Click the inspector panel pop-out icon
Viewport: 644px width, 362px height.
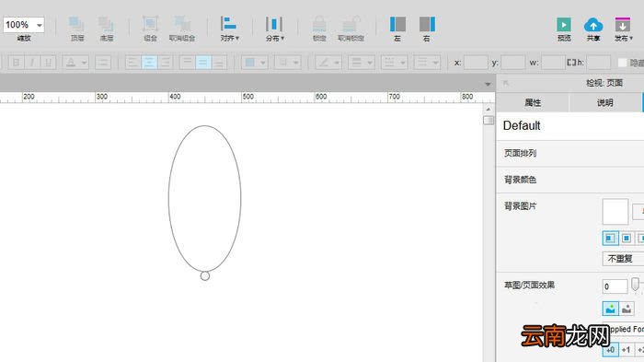pyautogui.click(x=506, y=83)
